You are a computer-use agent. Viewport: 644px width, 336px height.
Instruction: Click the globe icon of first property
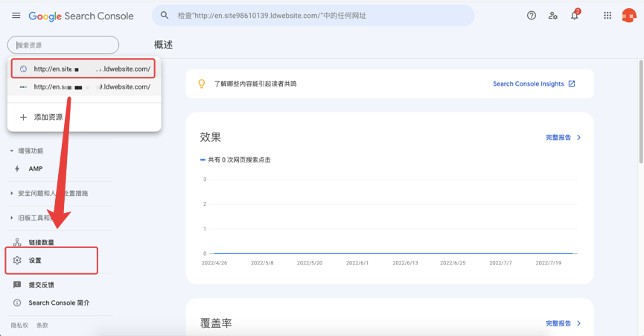(x=23, y=69)
